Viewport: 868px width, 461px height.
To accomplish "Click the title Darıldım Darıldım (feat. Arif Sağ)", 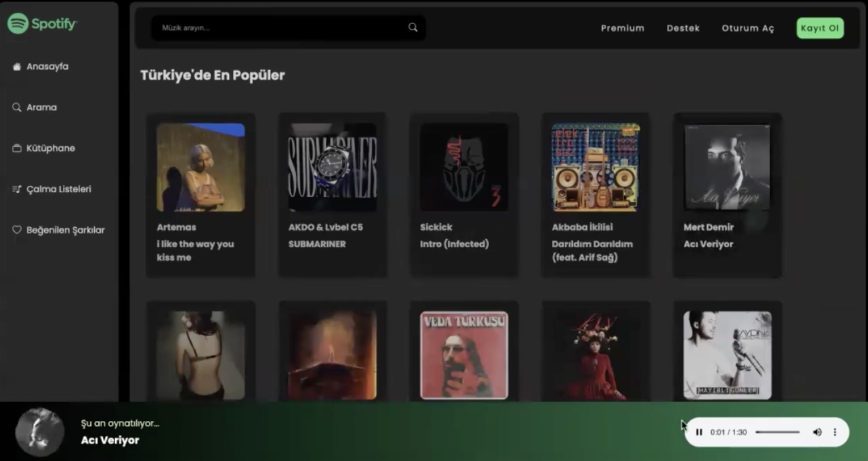I will [x=592, y=251].
